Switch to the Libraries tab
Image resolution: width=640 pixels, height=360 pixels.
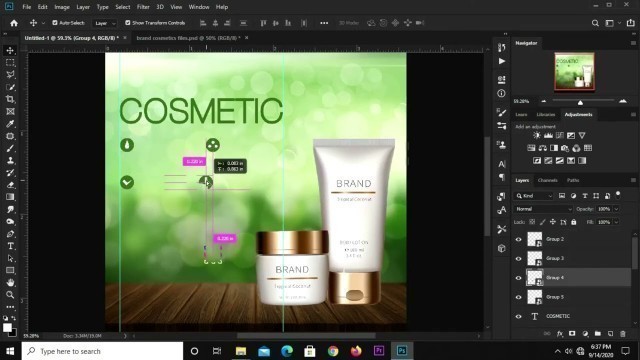[546, 115]
